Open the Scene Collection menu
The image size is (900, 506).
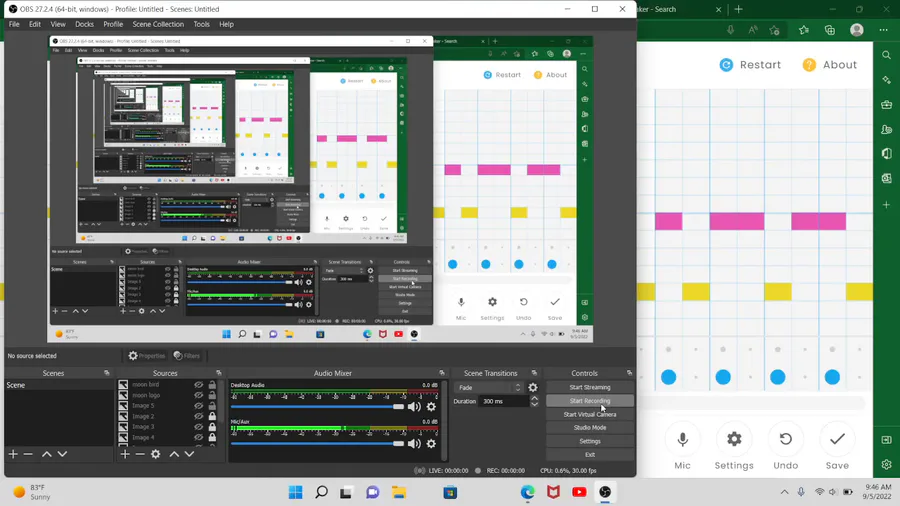click(158, 24)
